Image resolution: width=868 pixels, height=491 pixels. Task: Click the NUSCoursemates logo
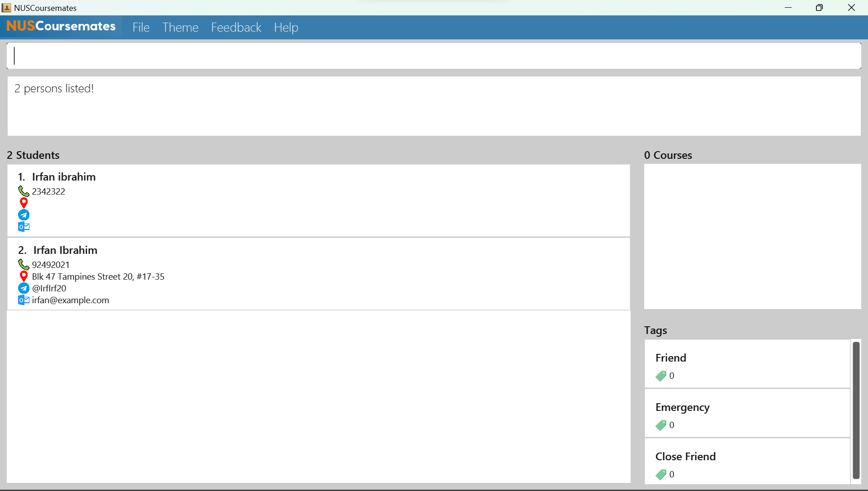point(61,26)
